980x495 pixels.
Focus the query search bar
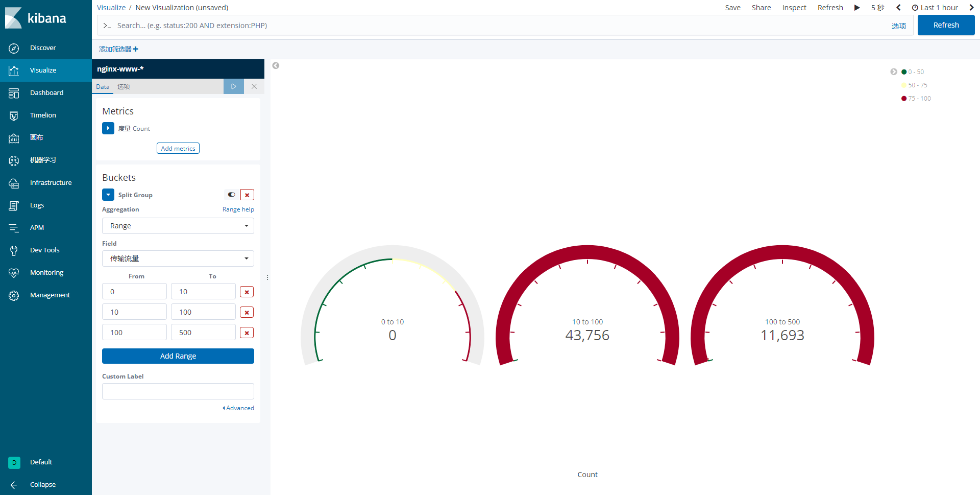(x=490, y=26)
